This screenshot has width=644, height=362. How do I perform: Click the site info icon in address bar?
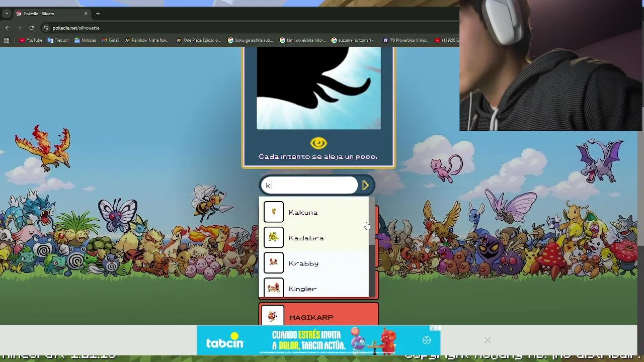pyautogui.click(x=46, y=28)
